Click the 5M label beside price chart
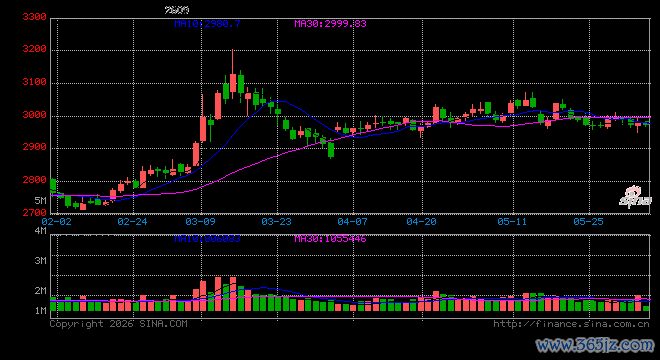The height and width of the screenshot is (360, 660). pos(40,200)
